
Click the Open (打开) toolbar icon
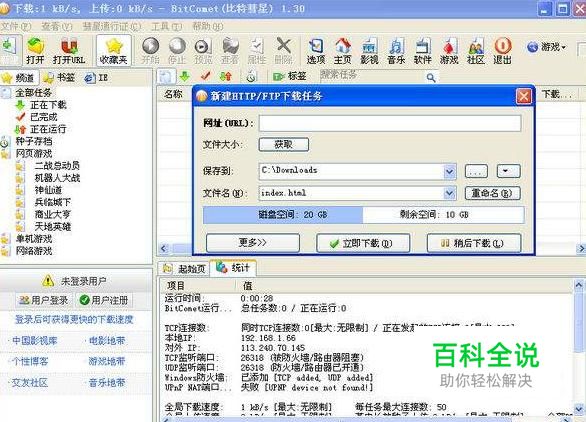pyautogui.click(x=36, y=50)
